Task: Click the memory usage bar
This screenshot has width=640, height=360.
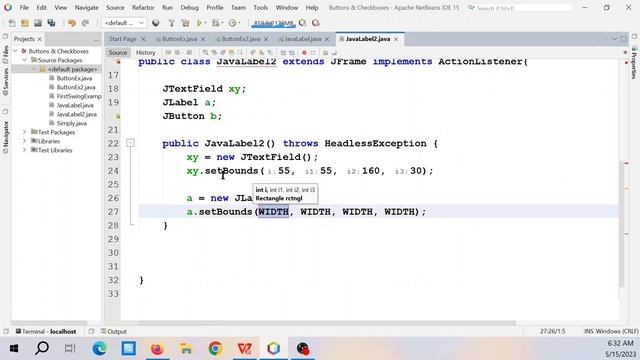Action: pos(273,24)
